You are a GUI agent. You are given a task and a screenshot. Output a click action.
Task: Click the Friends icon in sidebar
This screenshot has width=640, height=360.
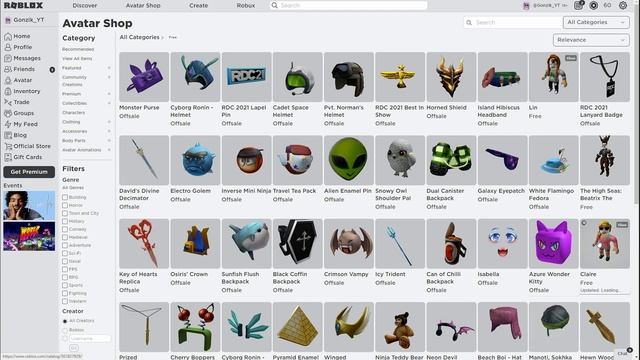coord(8,69)
